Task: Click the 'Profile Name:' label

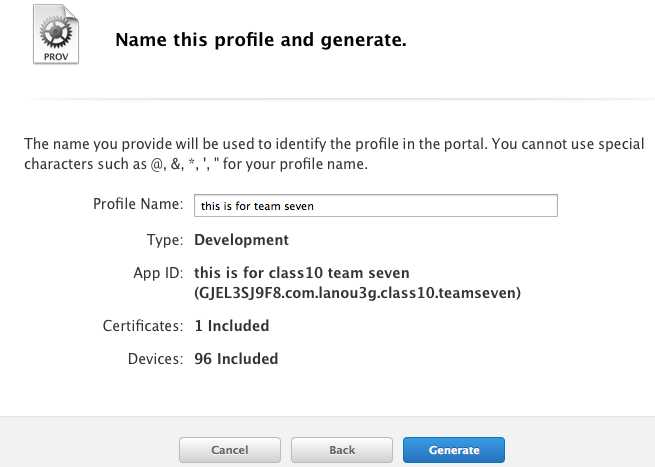Action: click(138, 204)
